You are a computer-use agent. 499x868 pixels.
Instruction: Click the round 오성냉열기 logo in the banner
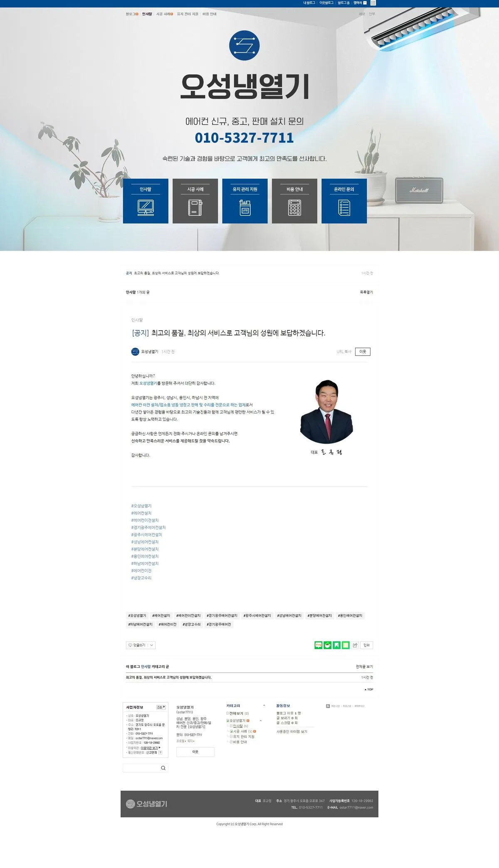point(245,45)
